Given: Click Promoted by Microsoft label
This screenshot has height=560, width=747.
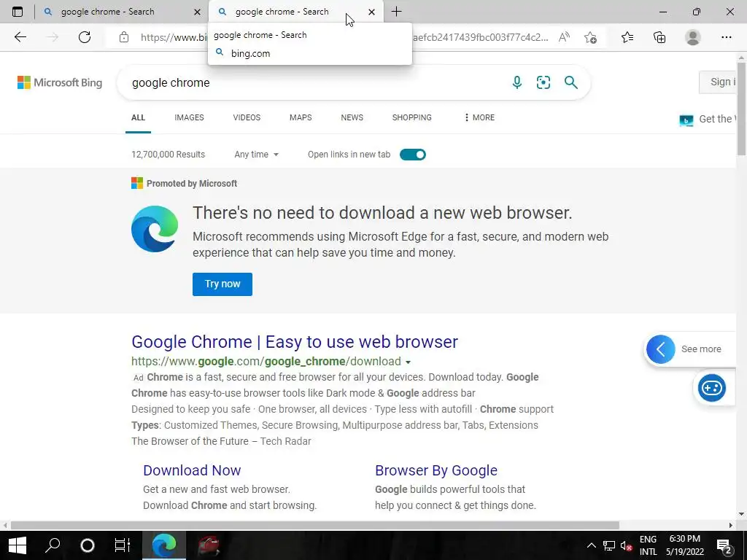Looking at the screenshot, I should (192, 183).
